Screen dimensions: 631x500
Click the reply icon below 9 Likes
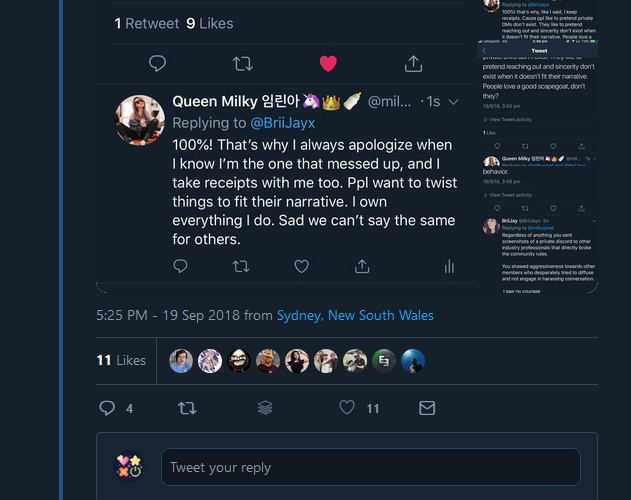point(157,63)
